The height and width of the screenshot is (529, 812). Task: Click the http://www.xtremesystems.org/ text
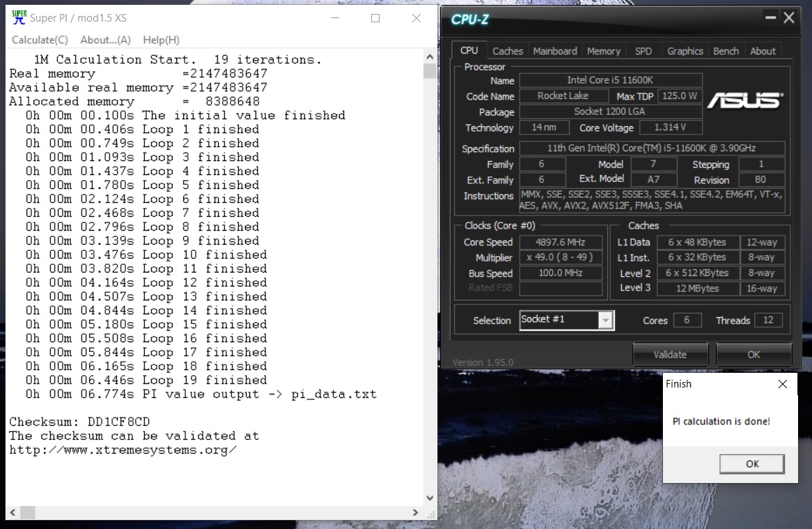[x=123, y=450]
